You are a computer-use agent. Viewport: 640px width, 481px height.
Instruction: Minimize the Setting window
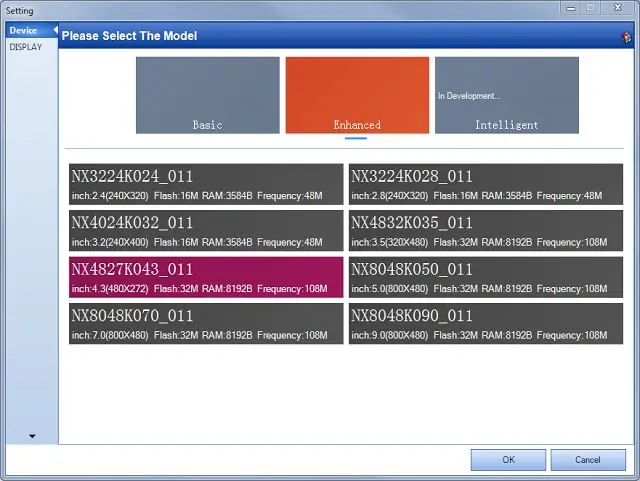571,8
